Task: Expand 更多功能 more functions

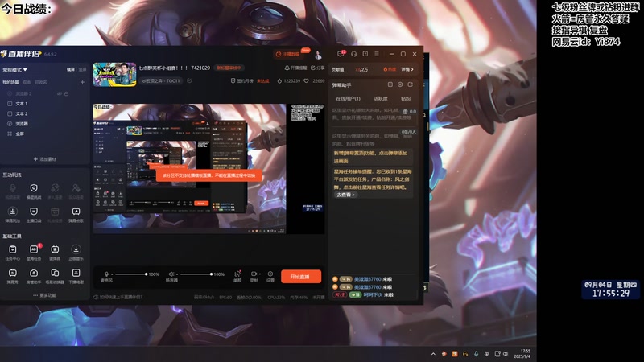Action: coord(45,295)
